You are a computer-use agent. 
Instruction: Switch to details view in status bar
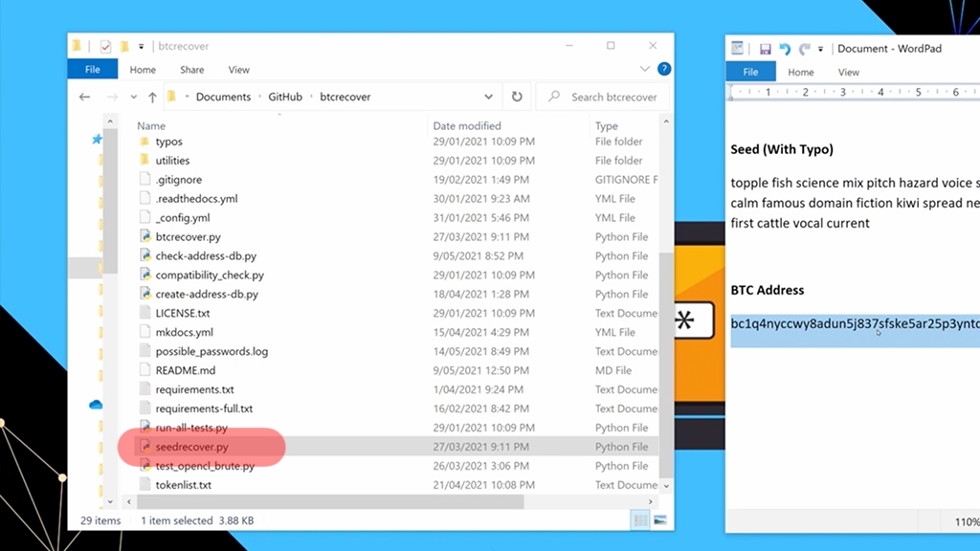[x=640, y=520]
